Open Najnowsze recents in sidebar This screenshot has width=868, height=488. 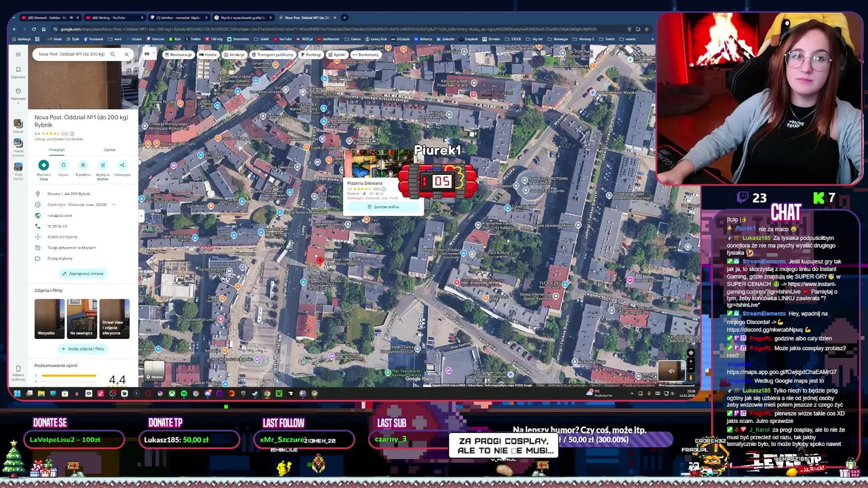point(18,94)
